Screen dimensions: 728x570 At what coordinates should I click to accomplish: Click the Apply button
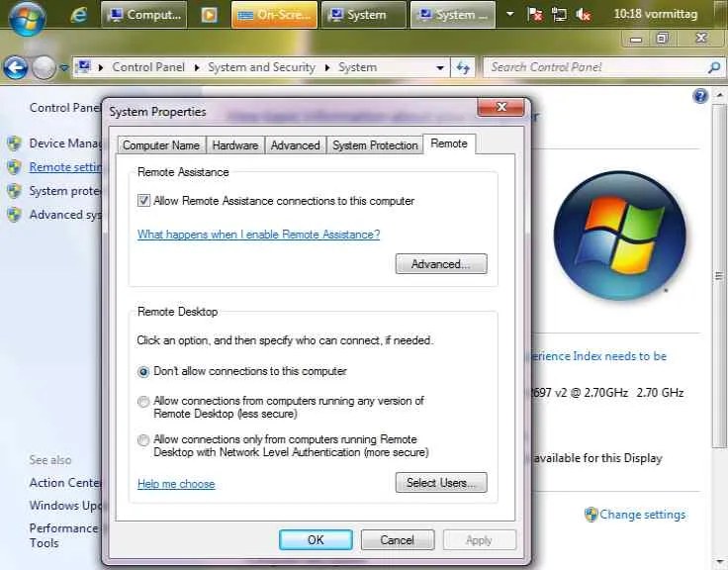point(479,539)
